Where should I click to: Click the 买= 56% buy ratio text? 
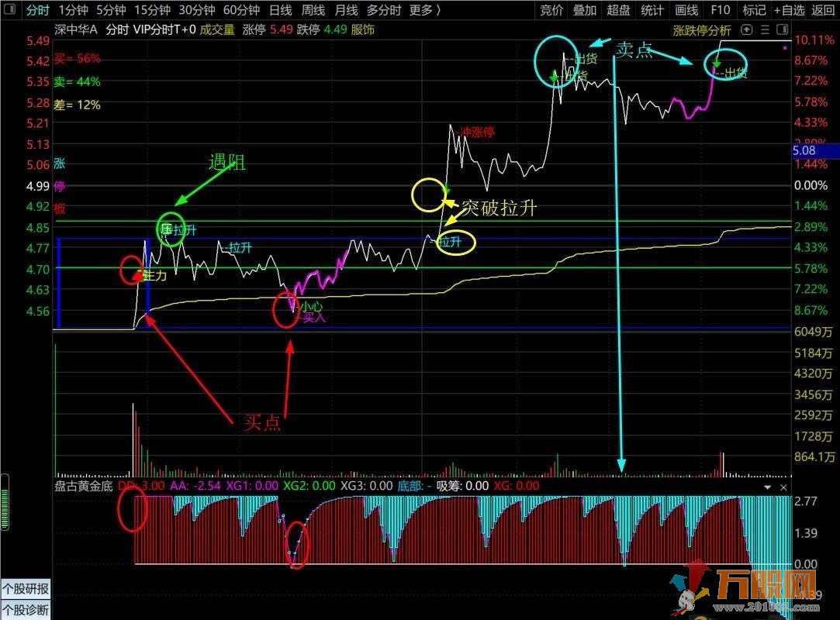(77, 58)
